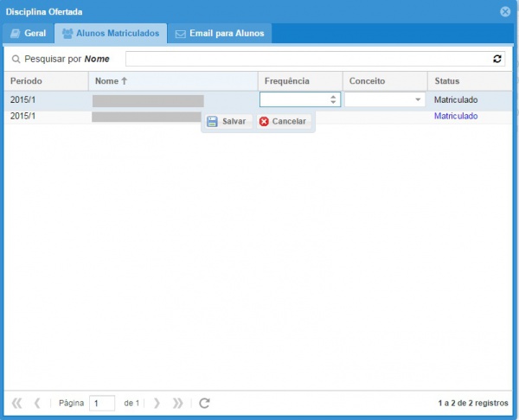
Task: Open the Conceito dropdown in the row
Action: (x=418, y=99)
